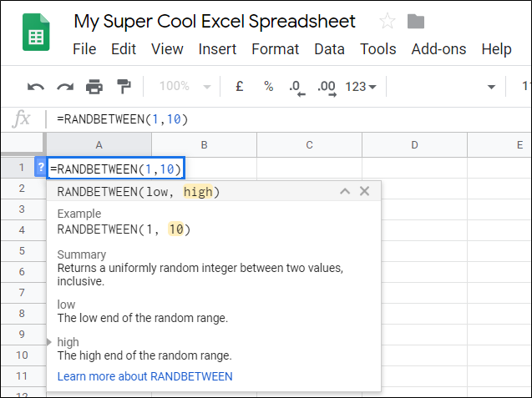The image size is (532, 398).
Task: Click the Print icon
Action: pyautogui.click(x=94, y=86)
